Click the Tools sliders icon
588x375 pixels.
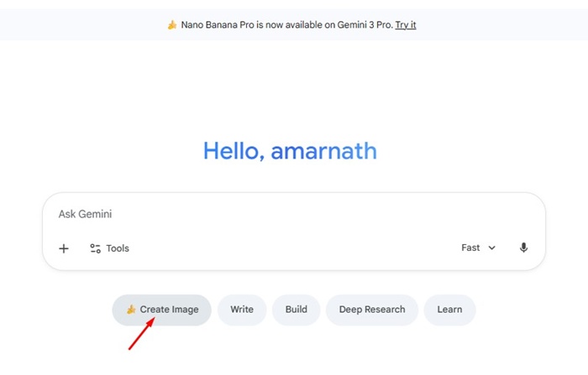pos(95,248)
